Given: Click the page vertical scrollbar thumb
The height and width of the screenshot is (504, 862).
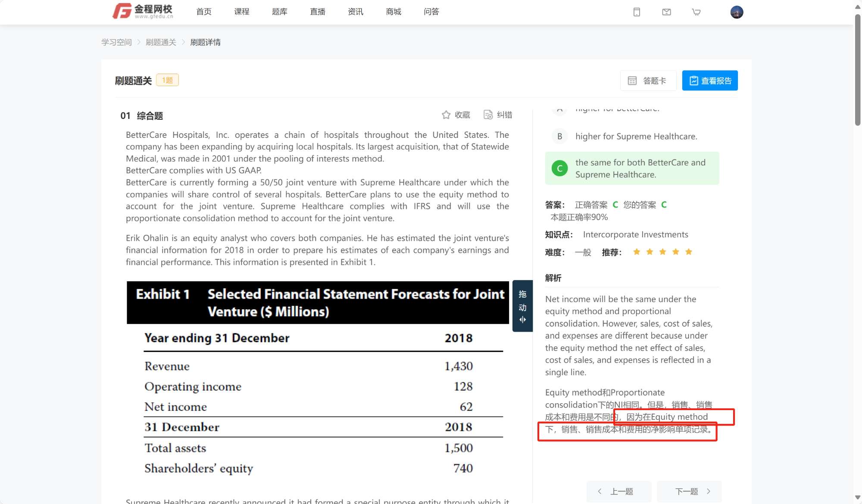Looking at the screenshot, I should coord(857,69).
